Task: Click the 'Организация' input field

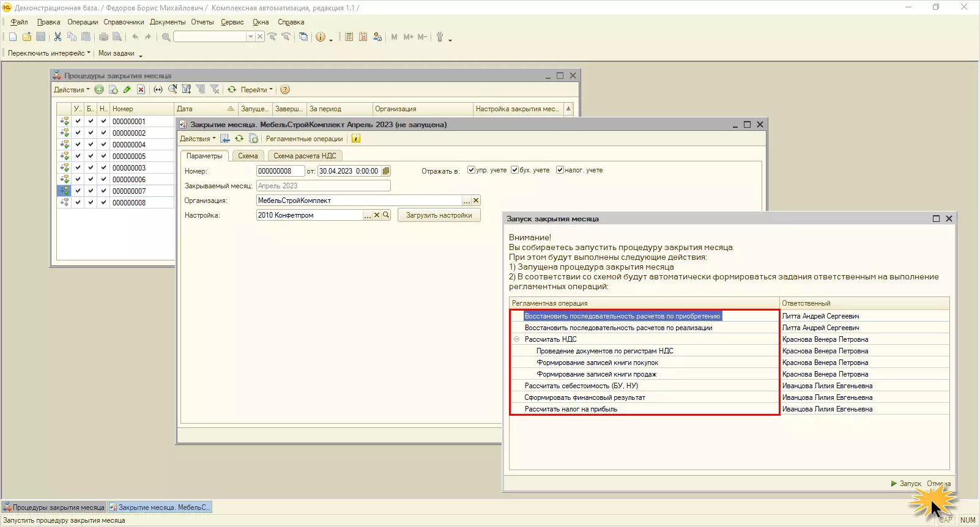Action: pos(359,201)
